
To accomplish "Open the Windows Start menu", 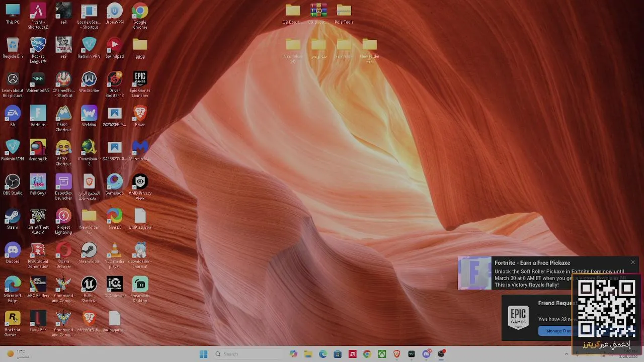I will click(x=203, y=354).
